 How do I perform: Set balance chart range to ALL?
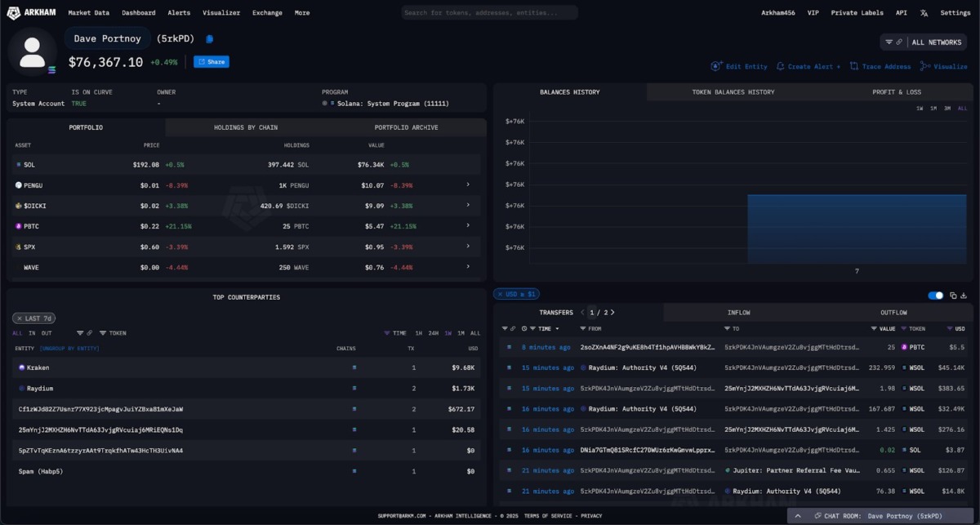coord(962,109)
